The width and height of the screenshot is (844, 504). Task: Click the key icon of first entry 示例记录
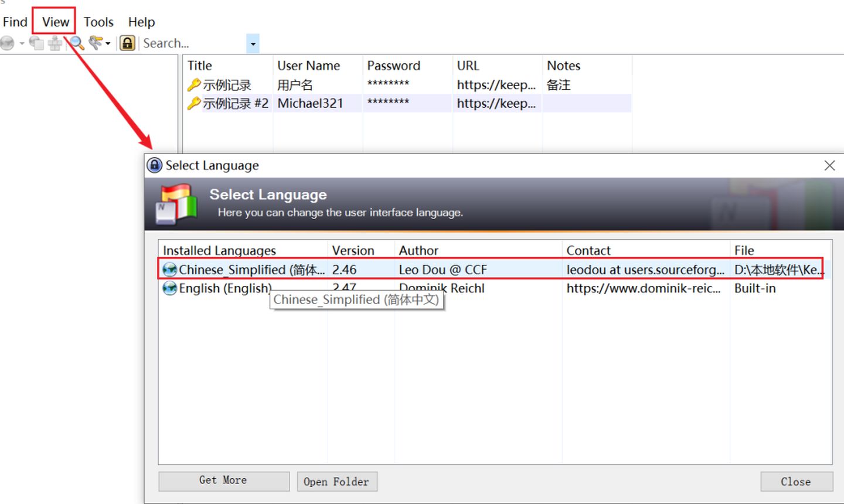click(x=193, y=85)
